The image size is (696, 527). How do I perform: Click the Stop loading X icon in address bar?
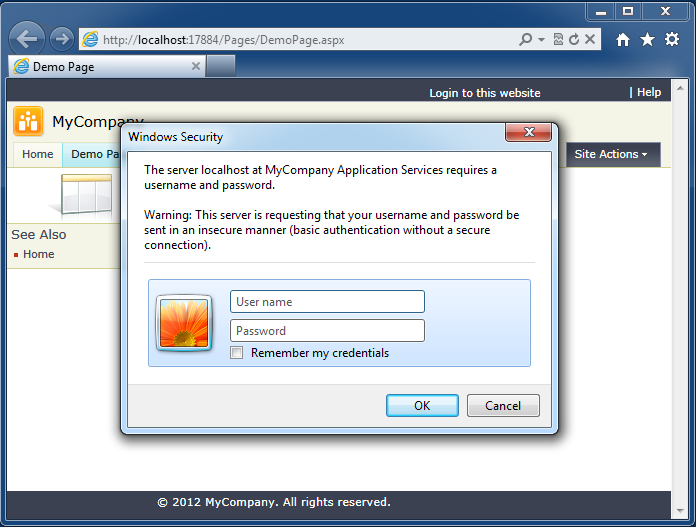click(x=590, y=39)
